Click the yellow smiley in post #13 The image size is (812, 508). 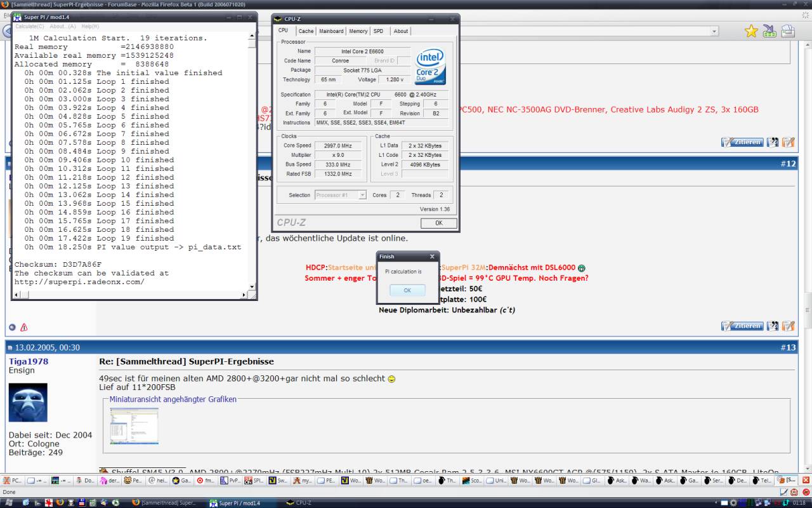pos(391,379)
